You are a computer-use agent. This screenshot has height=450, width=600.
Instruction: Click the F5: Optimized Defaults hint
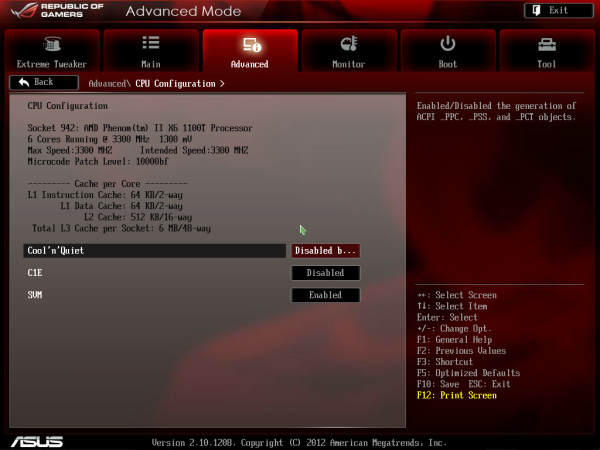click(468, 373)
